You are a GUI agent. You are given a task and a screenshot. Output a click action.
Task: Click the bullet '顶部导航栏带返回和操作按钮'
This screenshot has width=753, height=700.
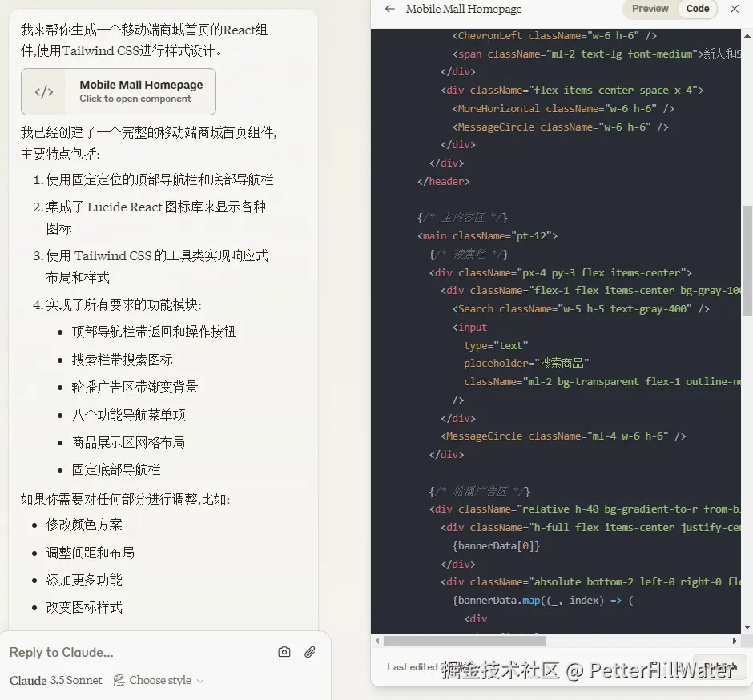153,332
